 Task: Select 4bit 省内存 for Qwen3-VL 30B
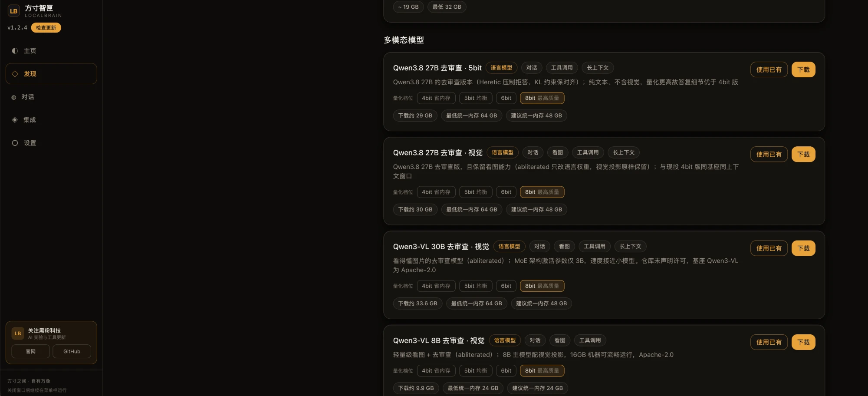pyautogui.click(x=436, y=286)
